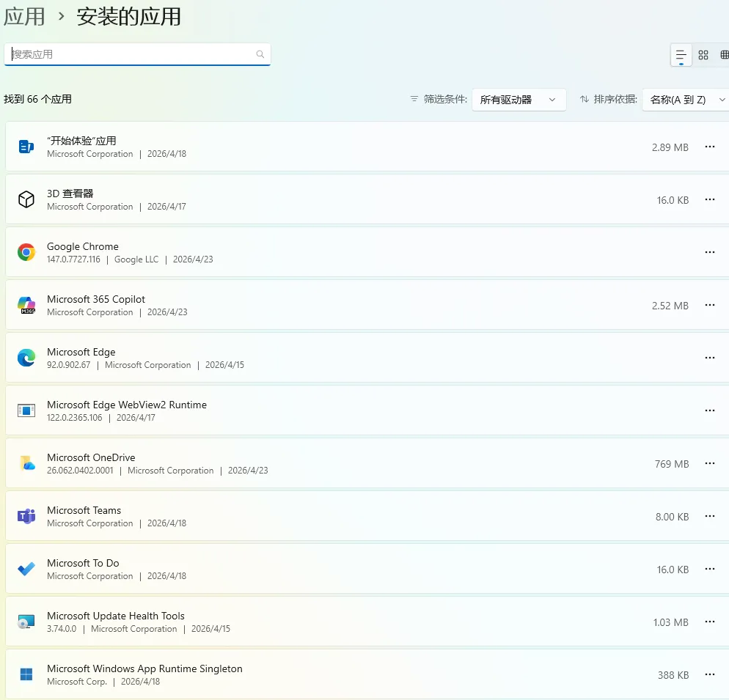Viewport: 729px width, 700px height.
Task: Click the 1.03 MB size value
Action: coord(671,622)
